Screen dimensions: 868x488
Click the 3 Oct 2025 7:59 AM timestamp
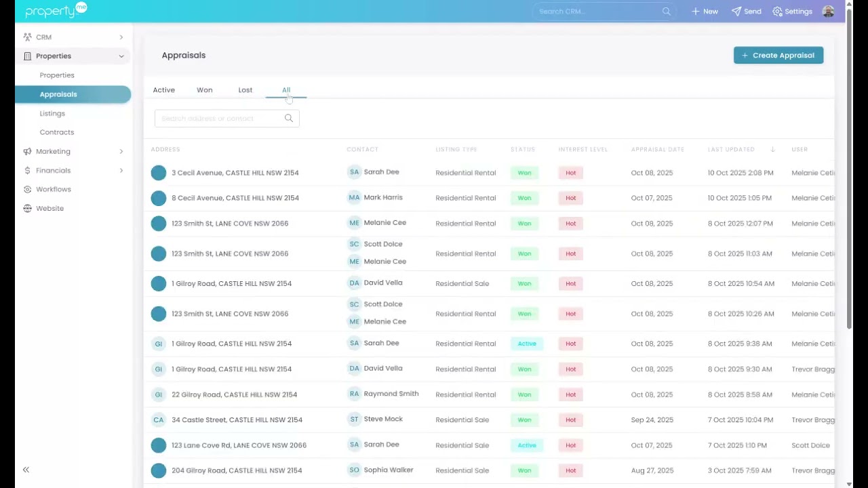(739, 470)
